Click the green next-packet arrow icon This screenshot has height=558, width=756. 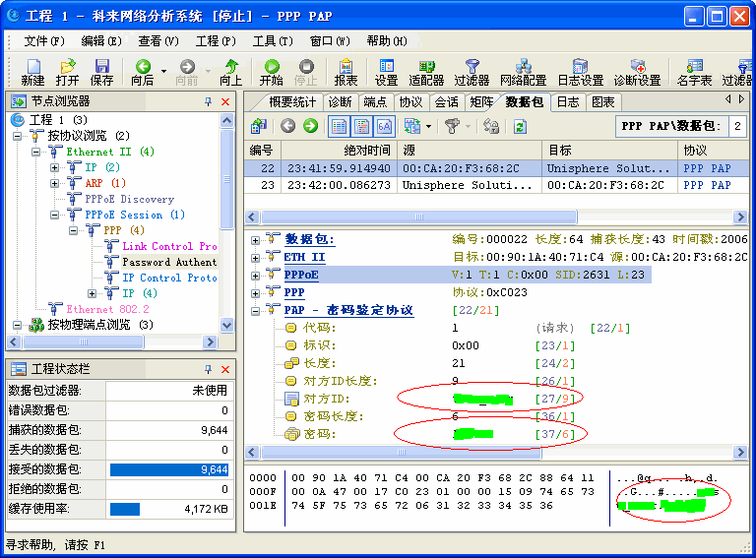pos(310,126)
